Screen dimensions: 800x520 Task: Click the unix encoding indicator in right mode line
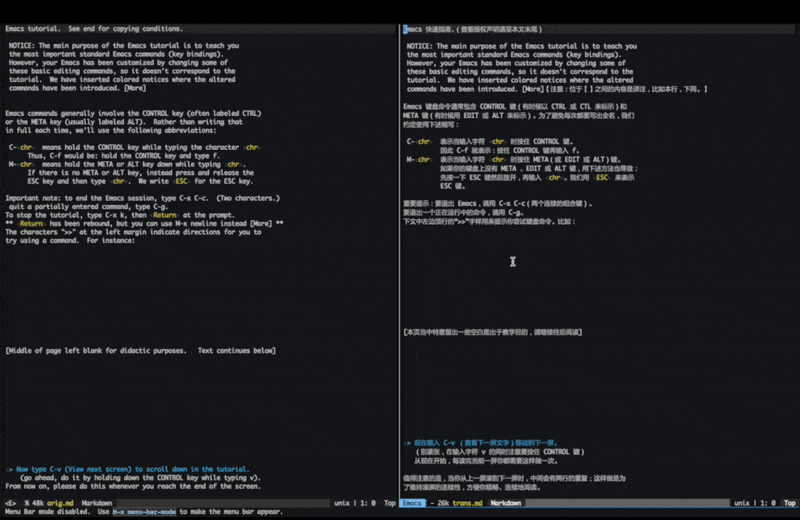(x=742, y=503)
